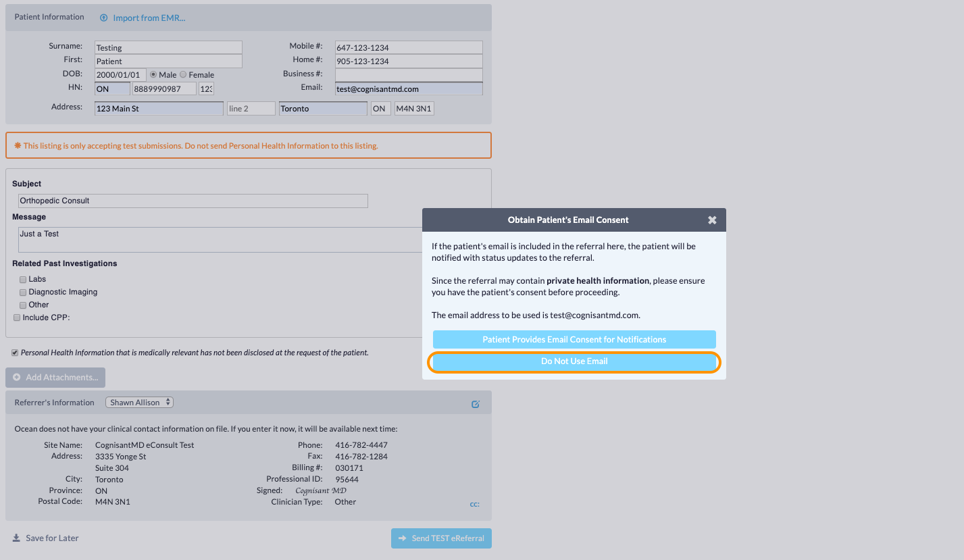Click the M4N 3N1 postal code field
The height and width of the screenshot is (560, 964).
pos(414,108)
